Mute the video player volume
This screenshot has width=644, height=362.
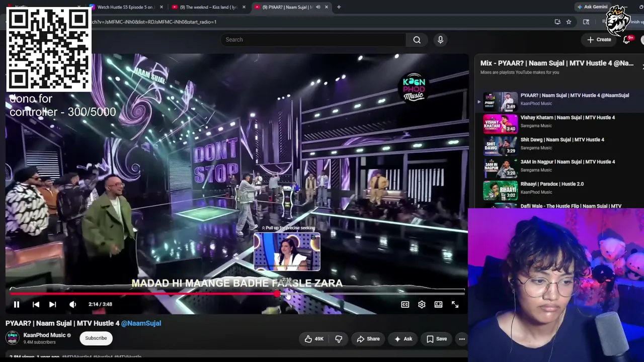72,304
